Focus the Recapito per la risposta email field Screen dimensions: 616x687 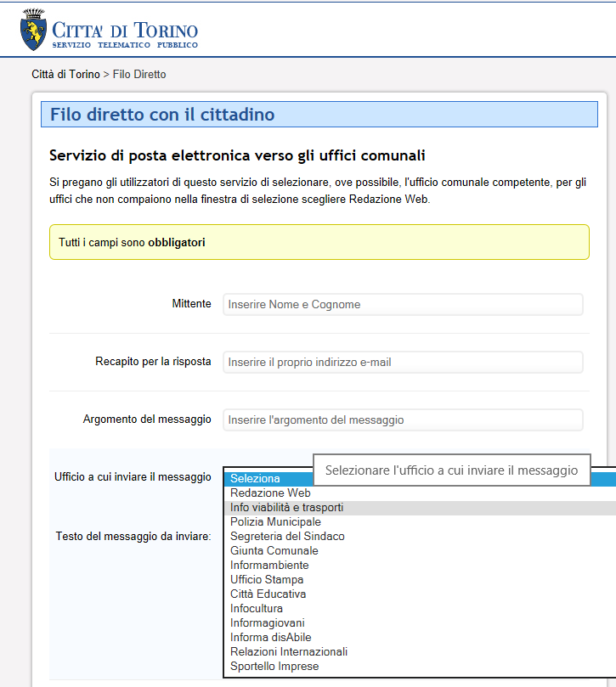coord(403,363)
